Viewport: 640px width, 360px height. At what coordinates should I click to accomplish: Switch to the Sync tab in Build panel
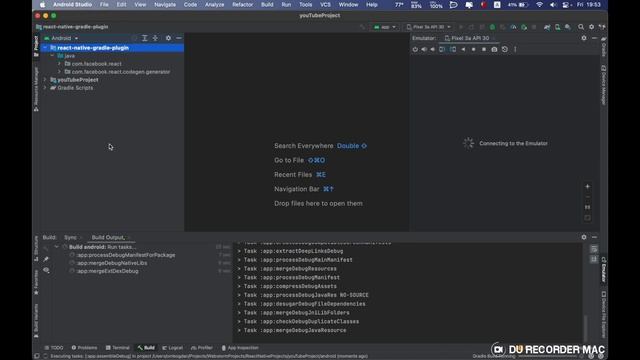[70, 237]
